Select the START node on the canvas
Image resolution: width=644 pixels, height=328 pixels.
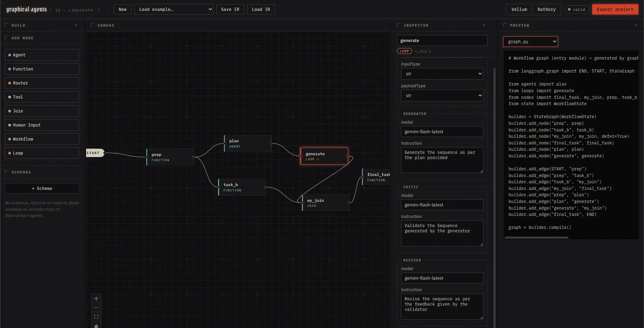[x=95, y=153]
